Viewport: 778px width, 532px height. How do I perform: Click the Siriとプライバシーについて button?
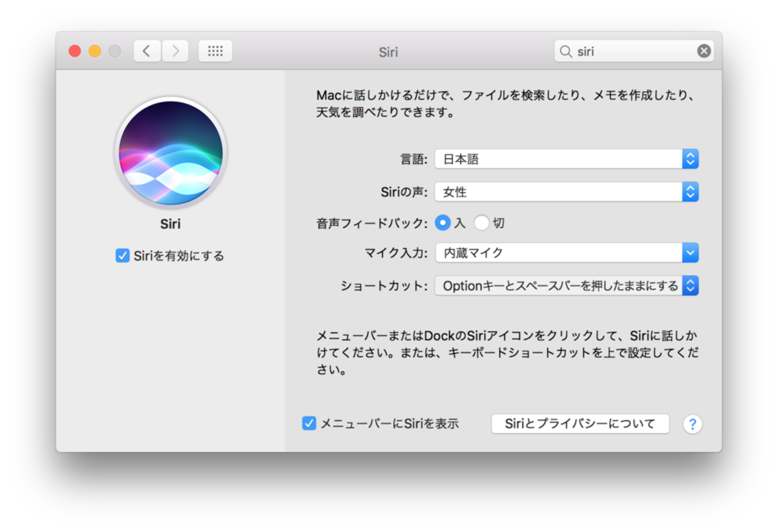point(580,424)
